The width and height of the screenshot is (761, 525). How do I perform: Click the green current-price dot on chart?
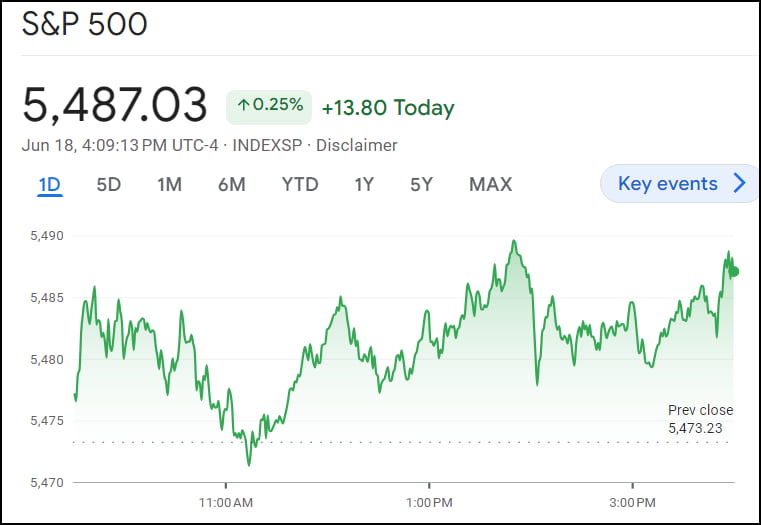[x=734, y=272]
